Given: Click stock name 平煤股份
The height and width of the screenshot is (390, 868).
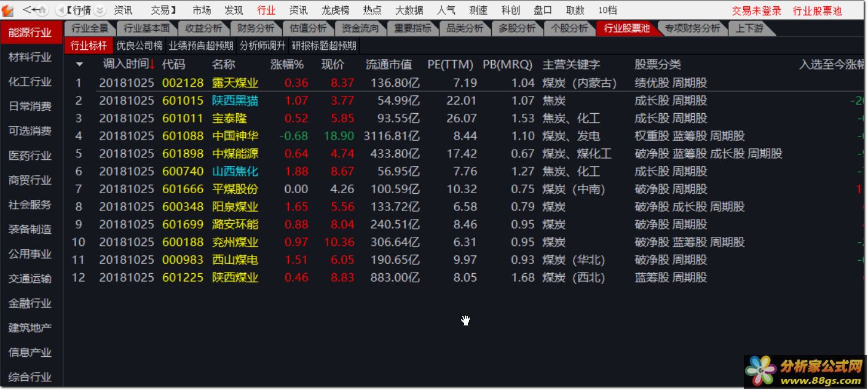Looking at the screenshot, I should (235, 189).
